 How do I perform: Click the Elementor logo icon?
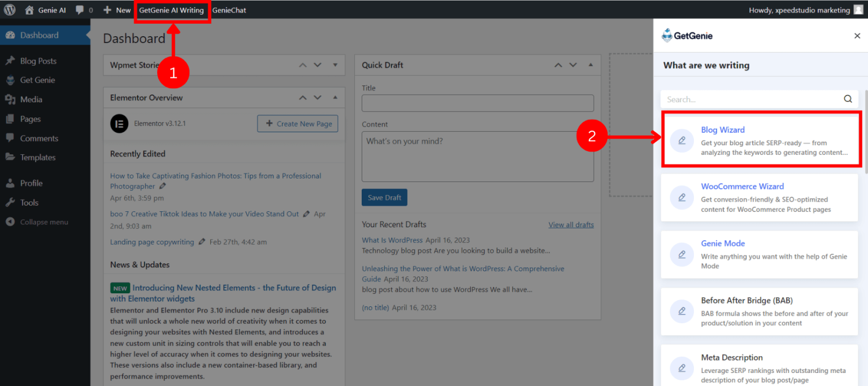(119, 123)
